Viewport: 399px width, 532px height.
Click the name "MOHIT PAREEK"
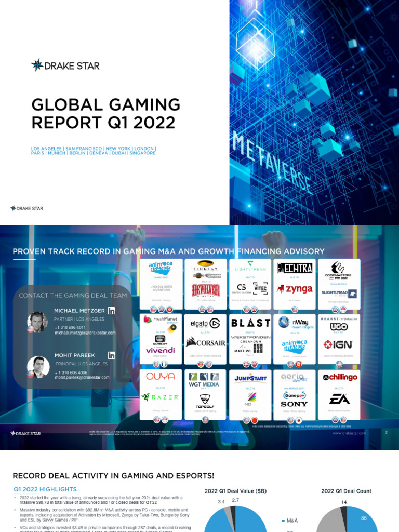coord(75,355)
